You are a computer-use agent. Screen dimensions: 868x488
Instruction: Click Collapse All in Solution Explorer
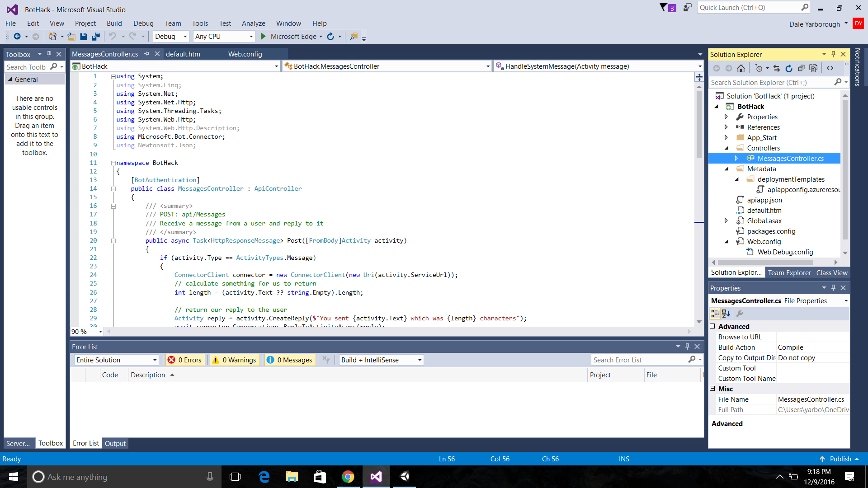[x=801, y=68]
